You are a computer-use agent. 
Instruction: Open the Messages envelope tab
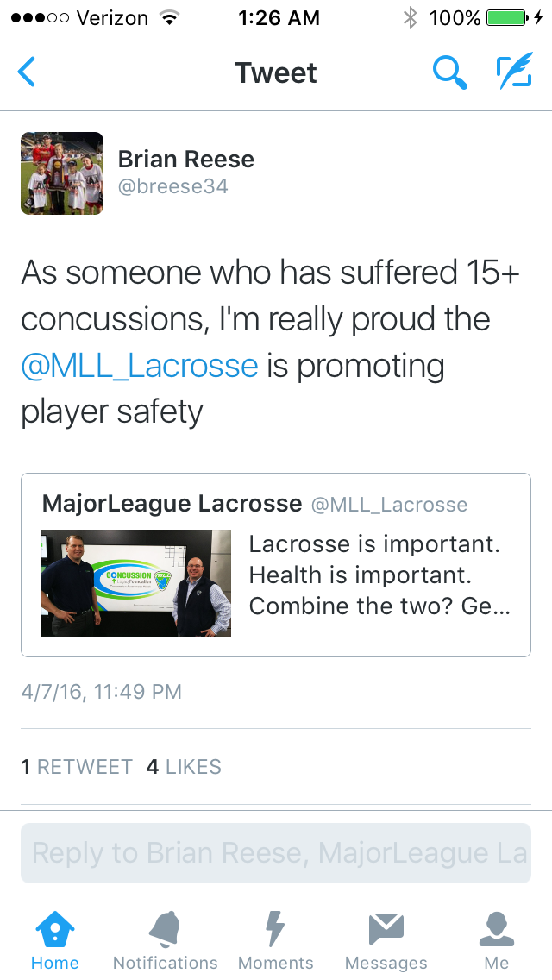(386, 940)
